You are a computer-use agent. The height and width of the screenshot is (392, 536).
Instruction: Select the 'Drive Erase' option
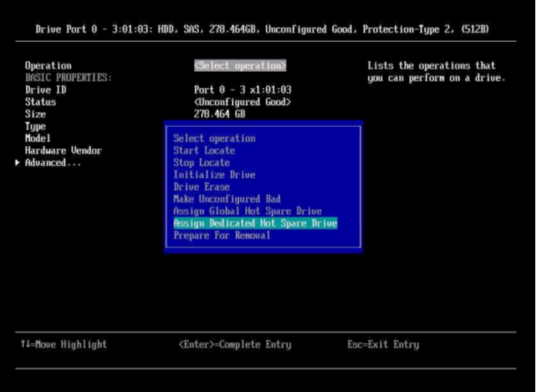point(201,187)
